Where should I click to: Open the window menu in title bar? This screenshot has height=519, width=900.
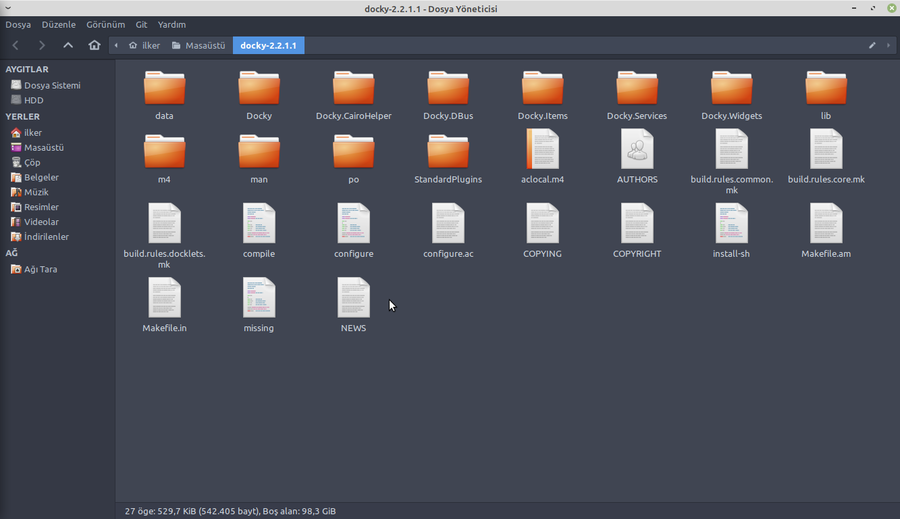pyautogui.click(x=8, y=8)
